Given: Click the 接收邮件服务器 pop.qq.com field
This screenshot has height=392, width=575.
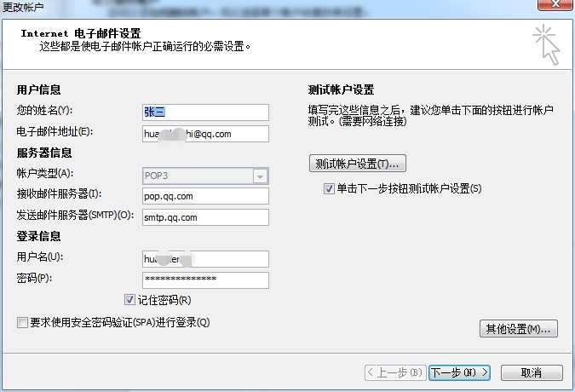Looking at the screenshot, I should coord(205,196).
